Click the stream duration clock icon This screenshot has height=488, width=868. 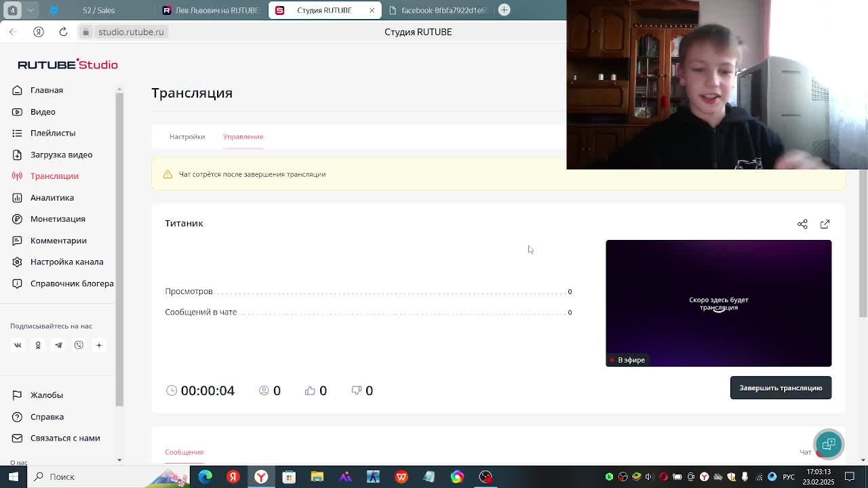[x=172, y=390]
